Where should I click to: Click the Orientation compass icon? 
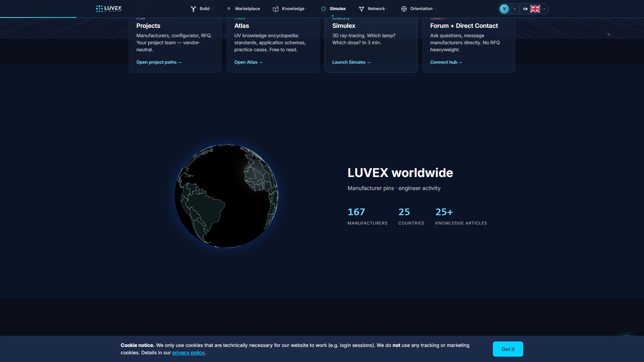pyautogui.click(x=404, y=9)
